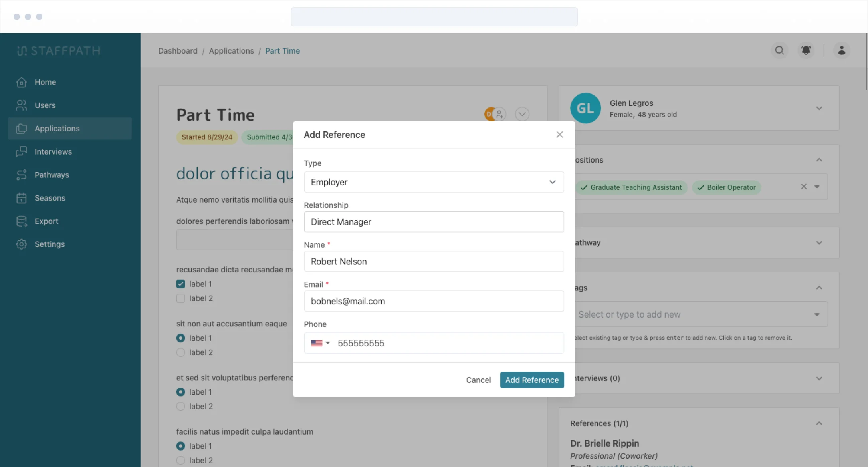The width and height of the screenshot is (868, 467).
Task: Open the Type Employer dropdown
Action: (434, 182)
